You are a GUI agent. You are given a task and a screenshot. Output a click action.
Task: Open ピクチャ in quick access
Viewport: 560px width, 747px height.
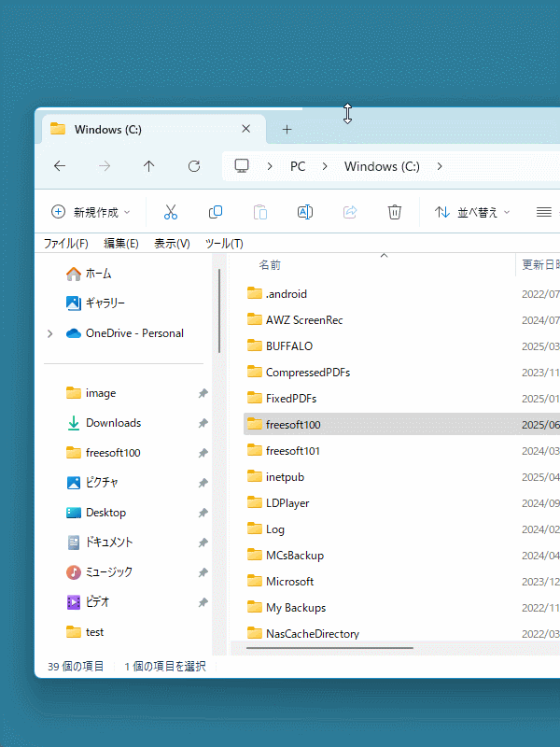tap(92, 483)
